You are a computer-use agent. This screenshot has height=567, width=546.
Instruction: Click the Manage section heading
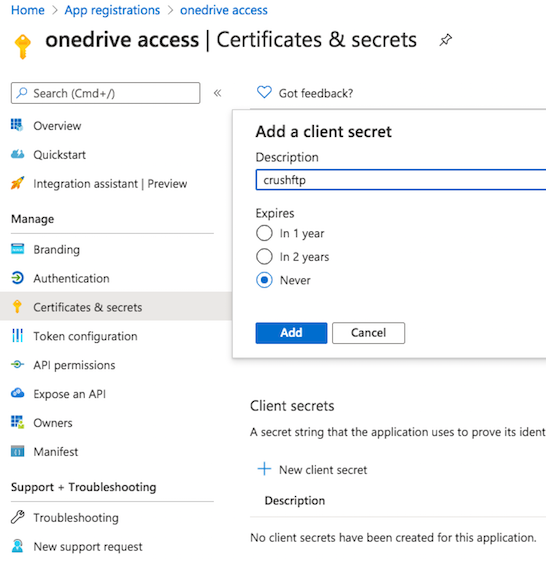point(33,219)
